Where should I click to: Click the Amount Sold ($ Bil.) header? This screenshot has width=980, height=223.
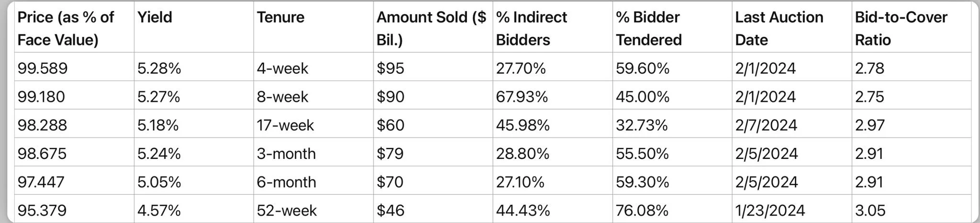click(x=431, y=28)
